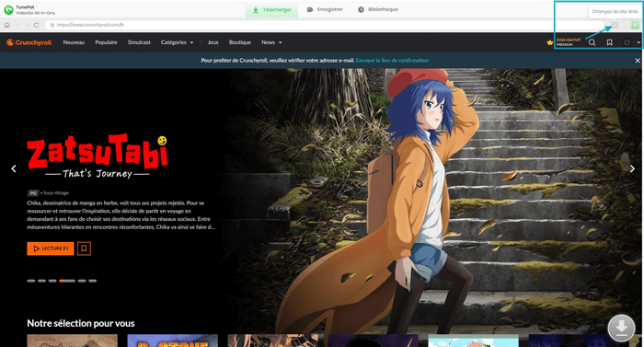Navigate forward with the right arrow
The width and height of the screenshot is (644, 347).
[27, 25]
